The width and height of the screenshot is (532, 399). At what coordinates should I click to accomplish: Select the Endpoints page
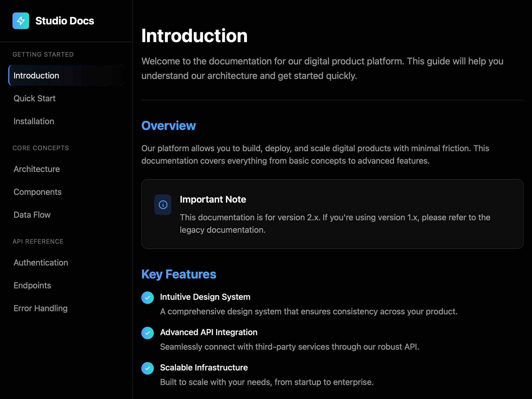click(x=32, y=285)
